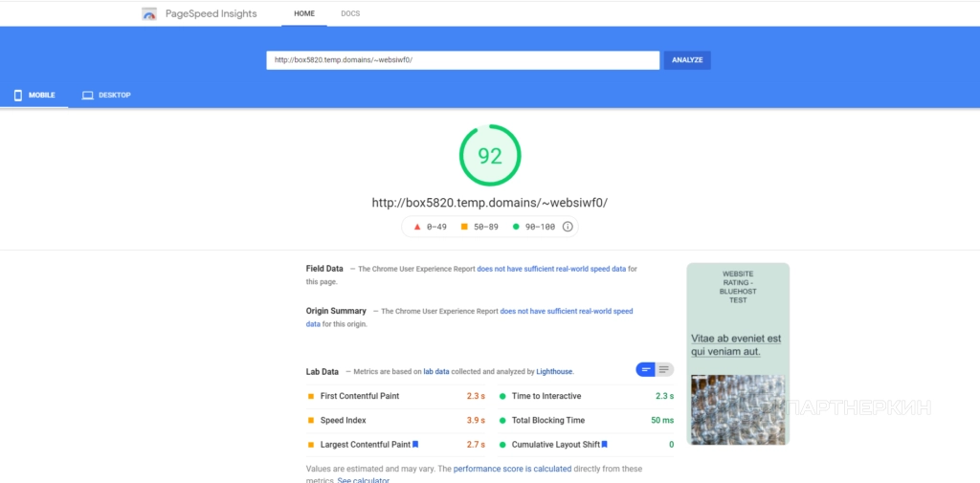Click the analyzed URL text below the score
The width and height of the screenshot is (980, 483).
pyautogui.click(x=490, y=203)
